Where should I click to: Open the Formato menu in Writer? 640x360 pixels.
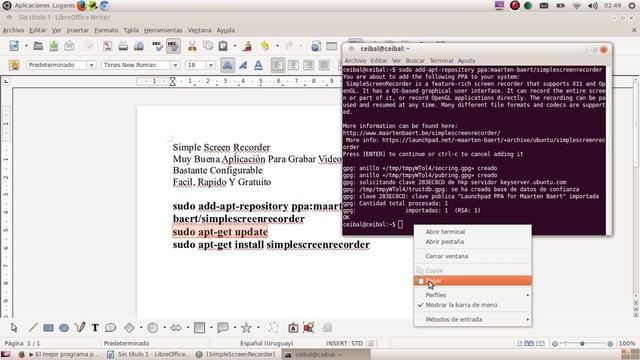tap(106, 30)
